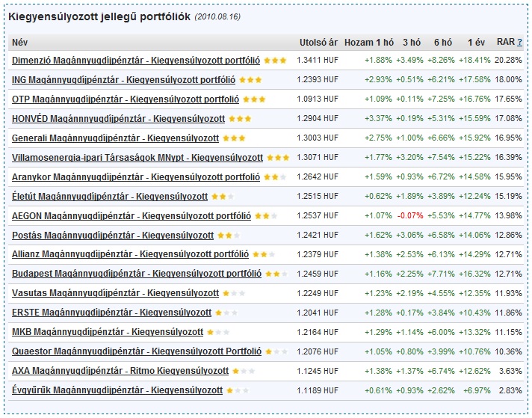Select the 1.2459 HUF price for Budapest

[x=318, y=274]
